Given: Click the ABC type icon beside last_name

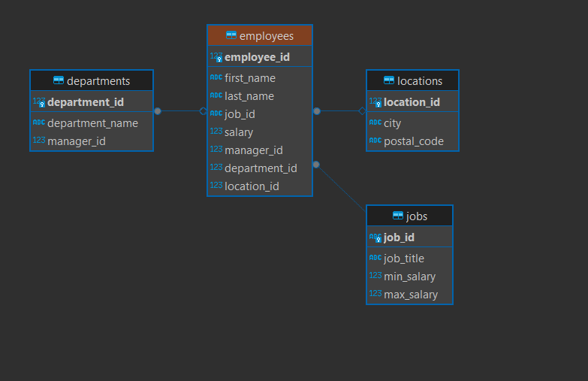Looking at the screenshot, I should pos(216,95).
